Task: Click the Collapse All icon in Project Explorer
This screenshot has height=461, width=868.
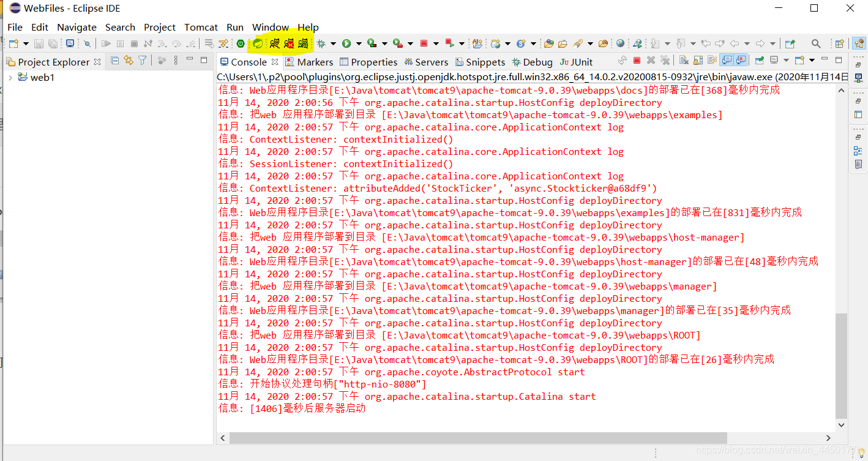Action: (x=114, y=60)
